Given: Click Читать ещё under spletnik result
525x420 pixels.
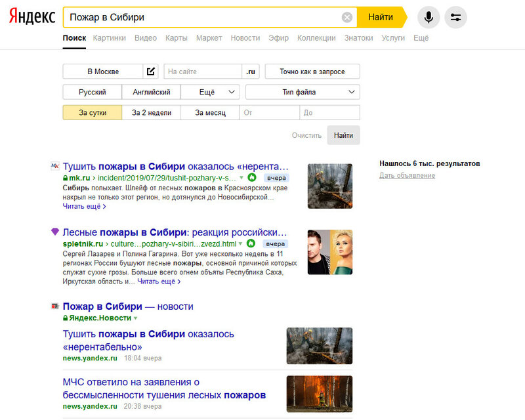Looking at the screenshot, I should tap(159, 282).
